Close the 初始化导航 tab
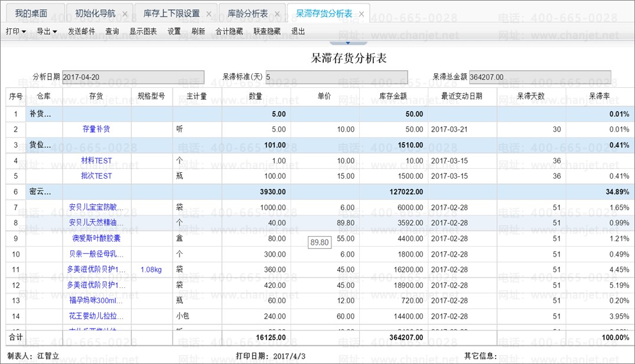Image resolution: width=635 pixels, height=364 pixels. (125, 14)
